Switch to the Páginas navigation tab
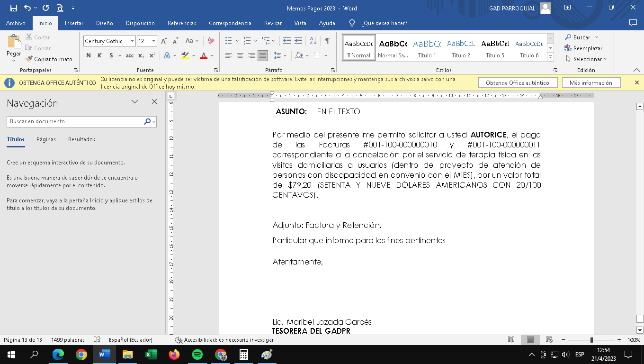Image resolution: width=644 pixels, height=364 pixels. pyautogui.click(x=46, y=139)
